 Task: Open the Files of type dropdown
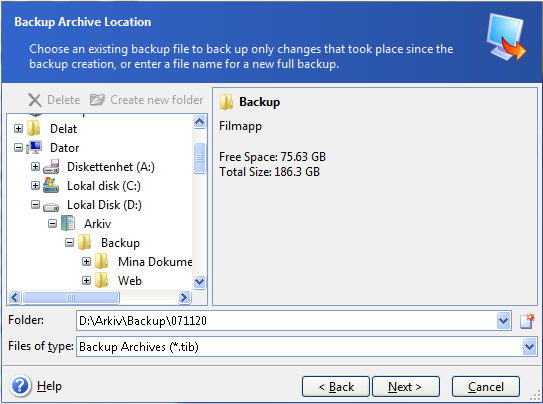tap(529, 347)
